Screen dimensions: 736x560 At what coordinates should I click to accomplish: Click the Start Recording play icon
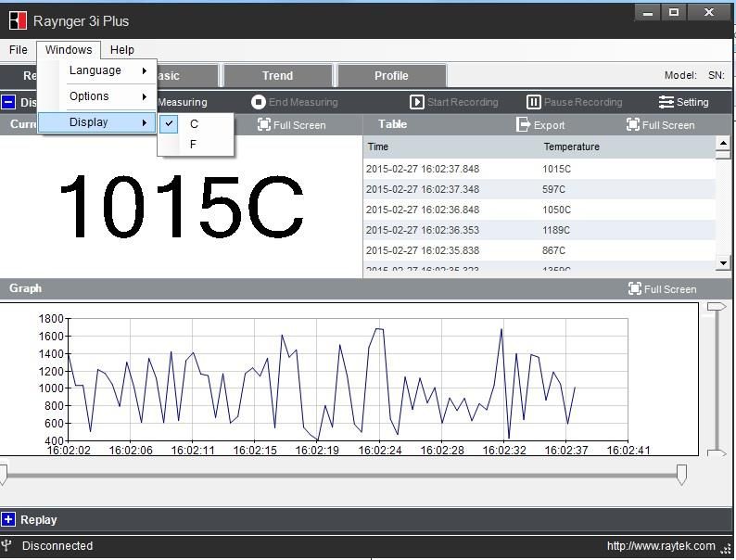(x=416, y=102)
